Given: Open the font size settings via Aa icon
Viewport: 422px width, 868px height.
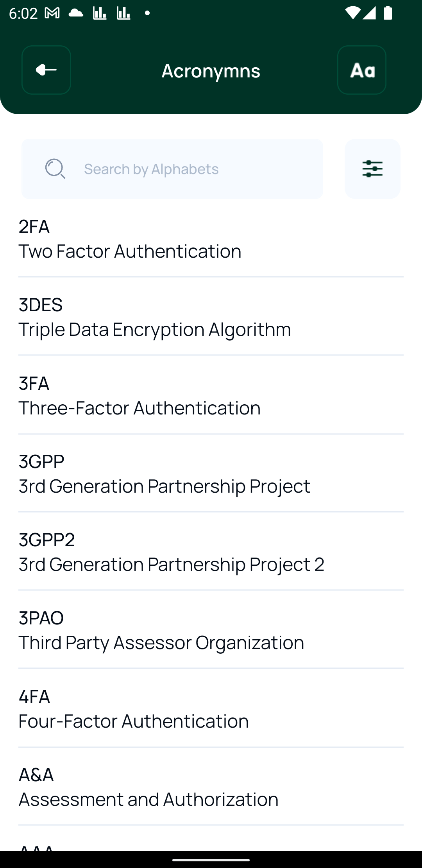Looking at the screenshot, I should click(361, 70).
